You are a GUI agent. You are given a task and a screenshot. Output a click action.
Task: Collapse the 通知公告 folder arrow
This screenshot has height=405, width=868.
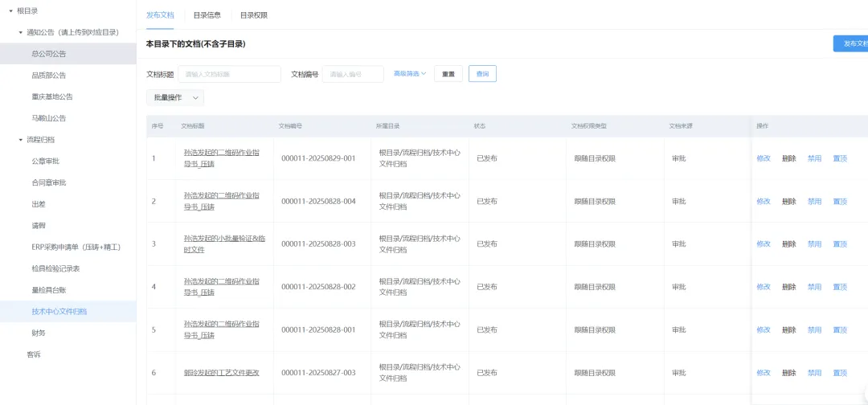21,32
